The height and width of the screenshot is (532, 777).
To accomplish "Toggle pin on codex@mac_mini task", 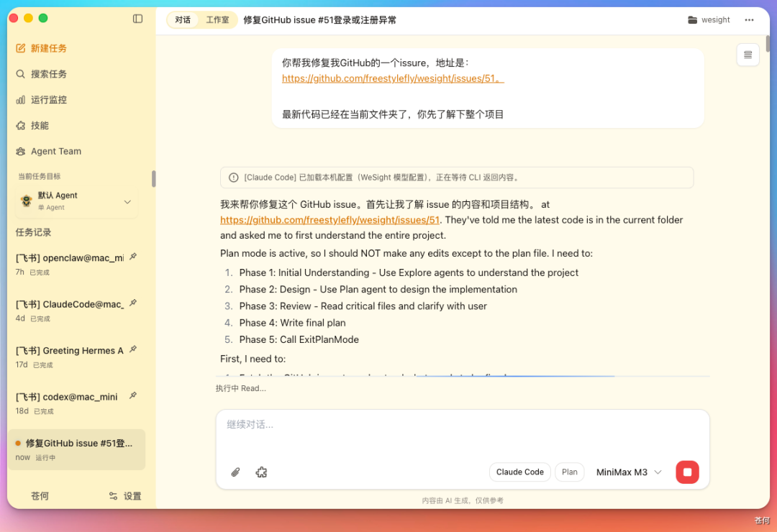I will coord(133,395).
